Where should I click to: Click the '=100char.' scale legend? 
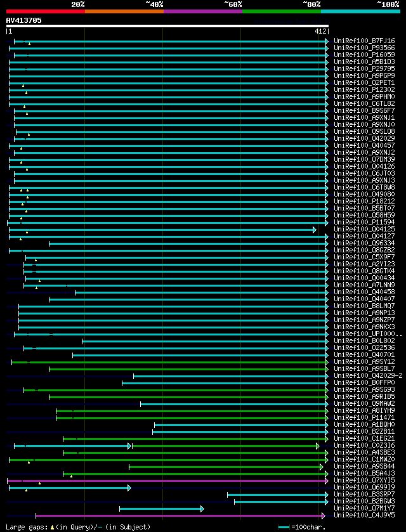click(302, 528)
